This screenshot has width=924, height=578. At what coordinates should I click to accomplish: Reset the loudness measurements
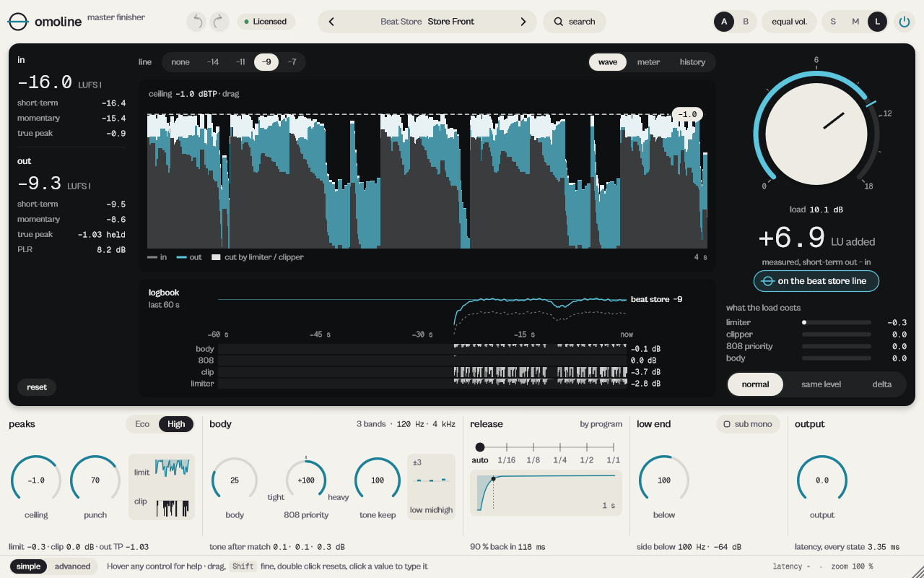tap(37, 387)
